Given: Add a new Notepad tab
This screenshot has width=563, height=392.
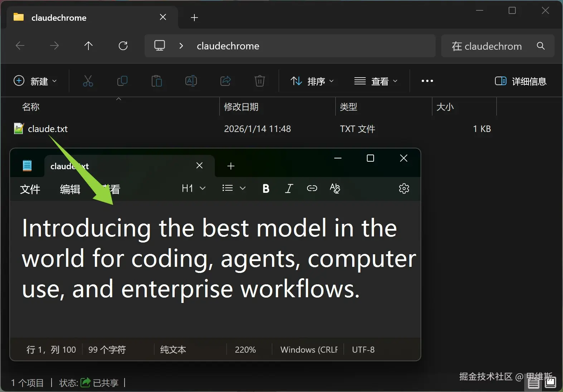Looking at the screenshot, I should [x=231, y=166].
